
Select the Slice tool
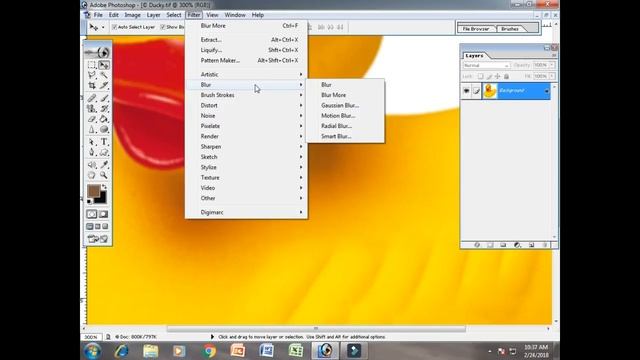pyautogui.click(x=104, y=85)
